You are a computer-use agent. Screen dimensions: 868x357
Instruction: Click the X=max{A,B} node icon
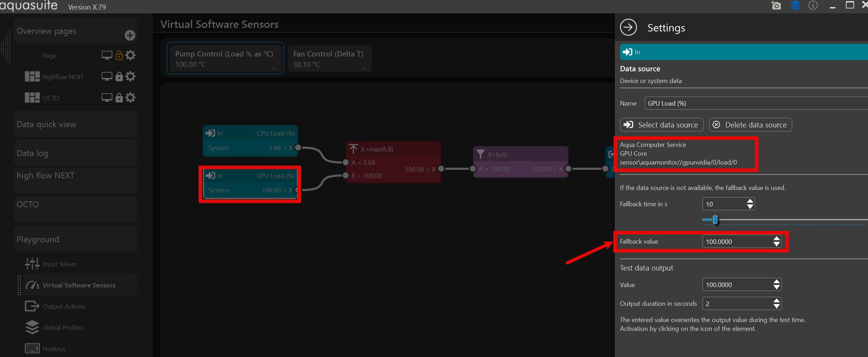[x=353, y=149]
